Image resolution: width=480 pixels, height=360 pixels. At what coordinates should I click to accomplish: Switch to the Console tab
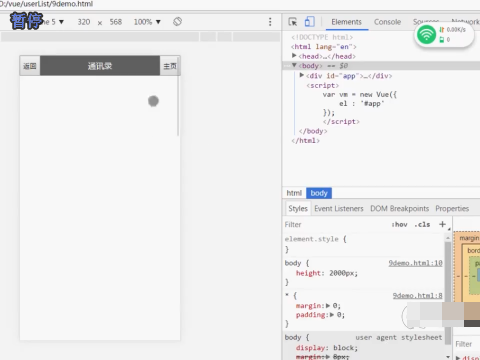[387, 22]
